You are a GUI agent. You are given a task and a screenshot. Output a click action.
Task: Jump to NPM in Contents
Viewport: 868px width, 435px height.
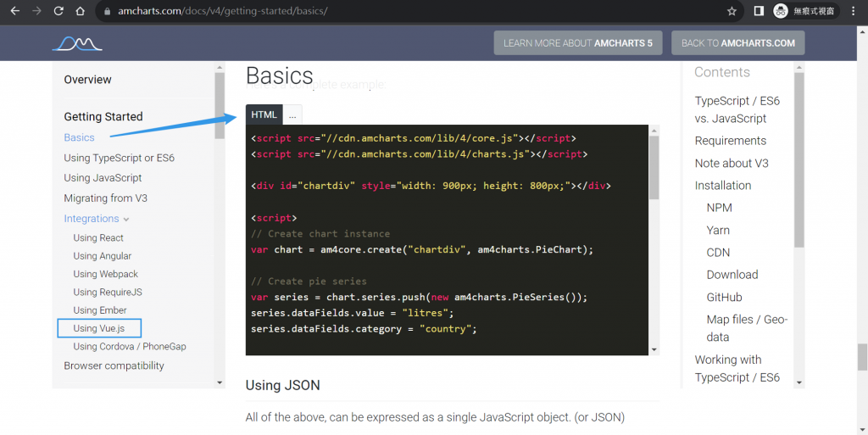pyautogui.click(x=719, y=208)
